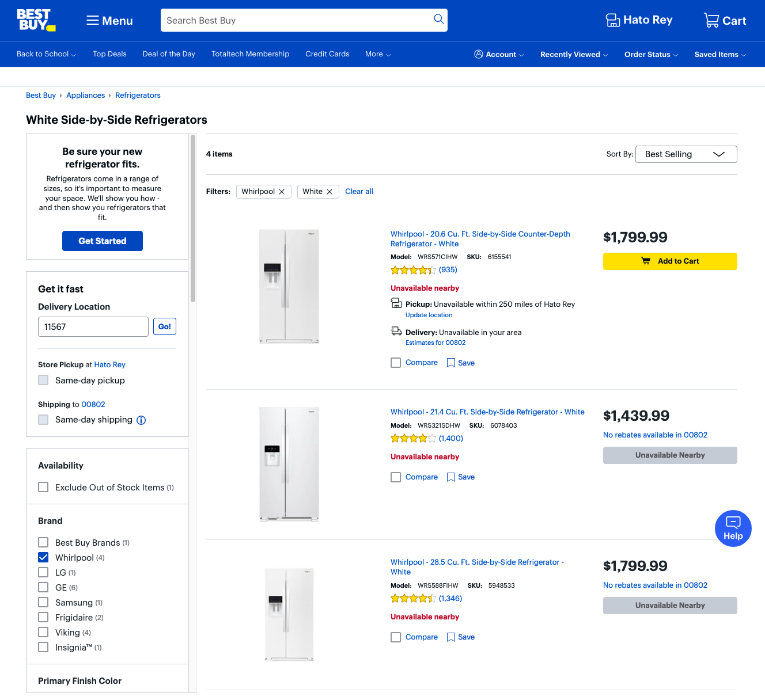
Task: Open the 20.6 Cu. Ft. refrigerator image
Action: click(289, 287)
